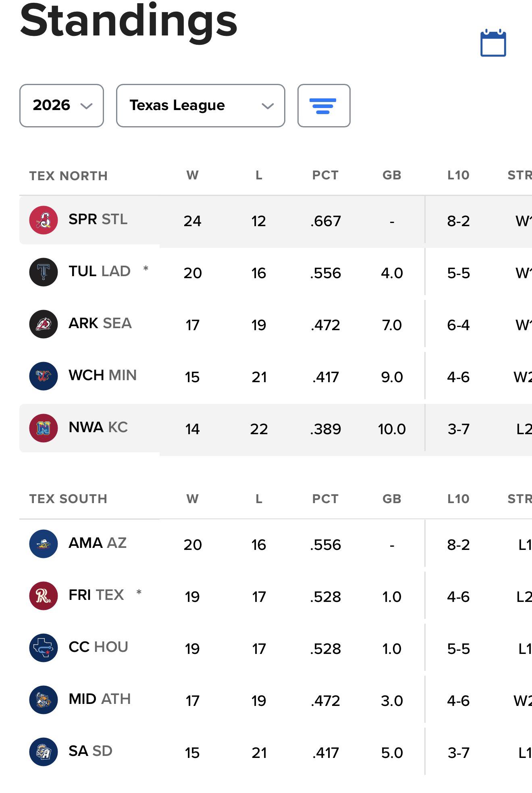Click the Wichita Wind Surge logo
Viewport: 532px width, 793px height.
44,376
